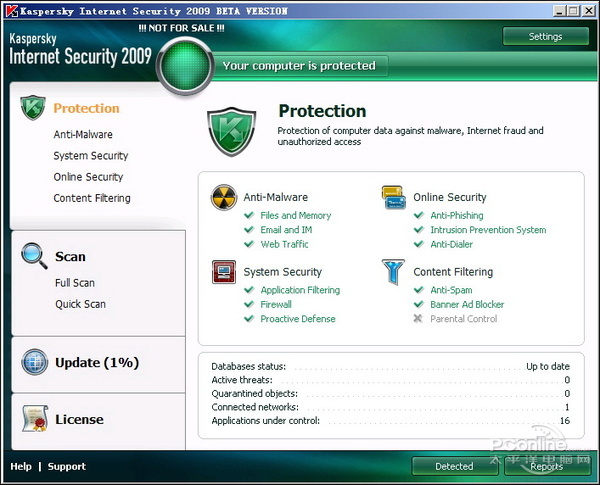
Task: Click the checkmark beside Anti-Phishing
Action: click(x=419, y=215)
